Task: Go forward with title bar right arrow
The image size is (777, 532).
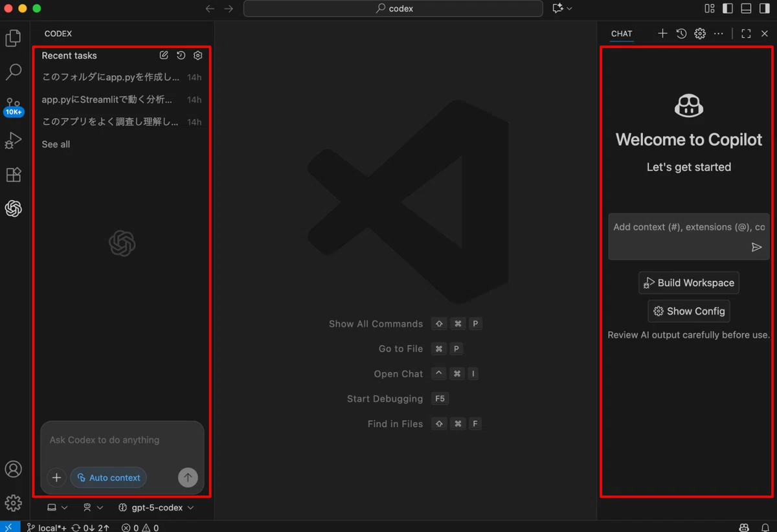Action: (229, 8)
